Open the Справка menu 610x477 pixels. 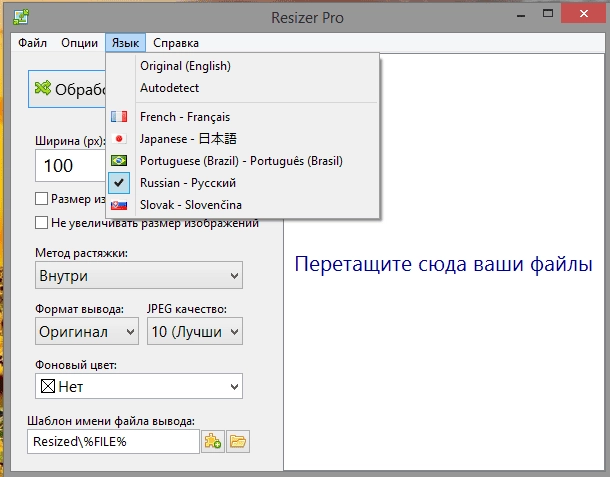coord(176,43)
